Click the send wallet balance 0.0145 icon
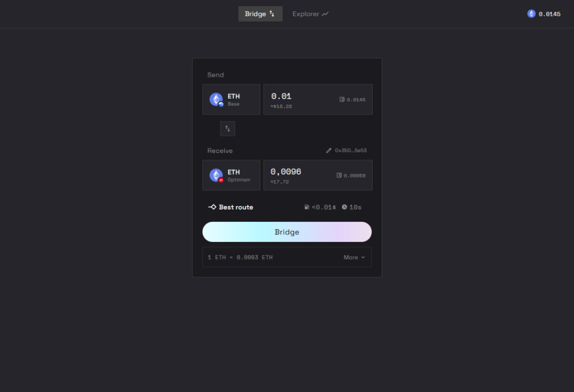Viewport: 574px width, 392px height. [342, 100]
